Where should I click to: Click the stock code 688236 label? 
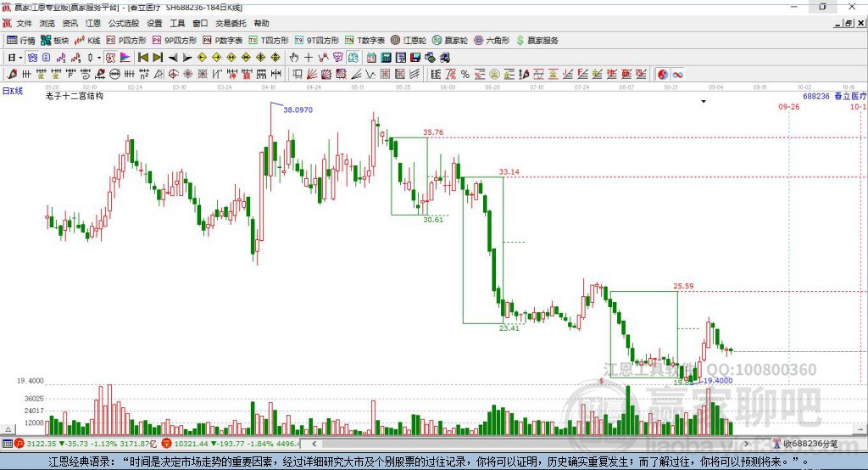click(x=816, y=96)
